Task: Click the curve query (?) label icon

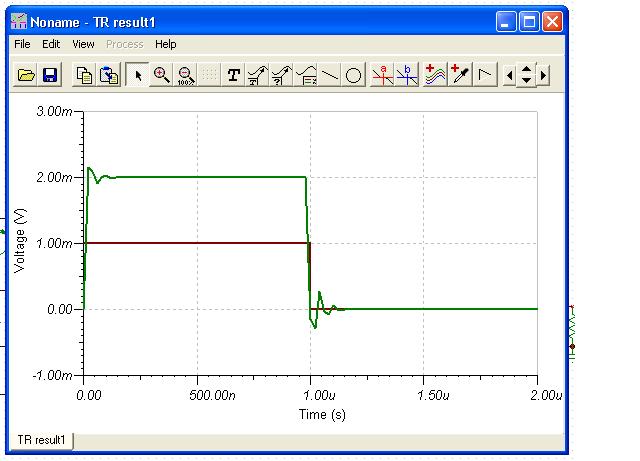Action: (x=282, y=75)
